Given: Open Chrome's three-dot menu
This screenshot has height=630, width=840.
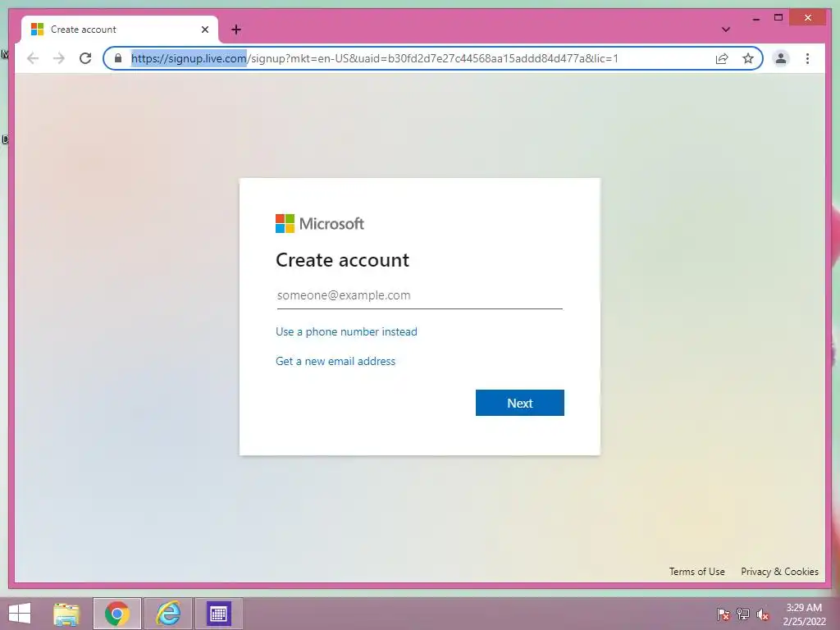Looking at the screenshot, I should (x=807, y=58).
